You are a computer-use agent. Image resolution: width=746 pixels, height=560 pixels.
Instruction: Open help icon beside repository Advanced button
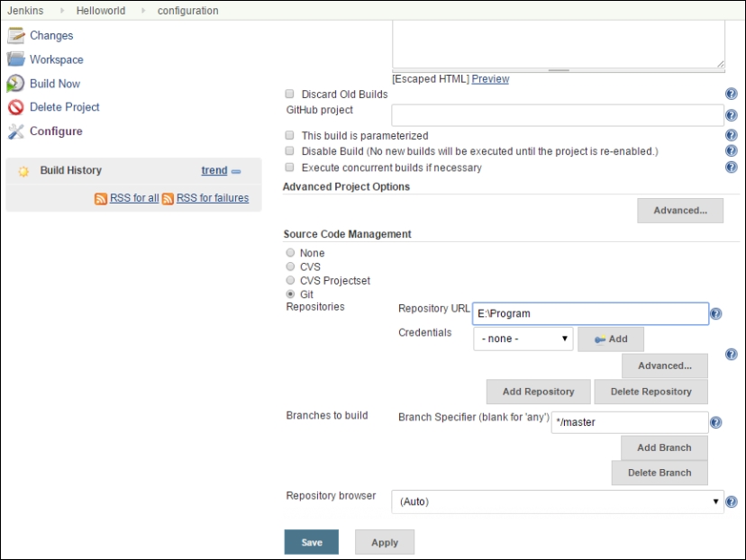click(732, 354)
